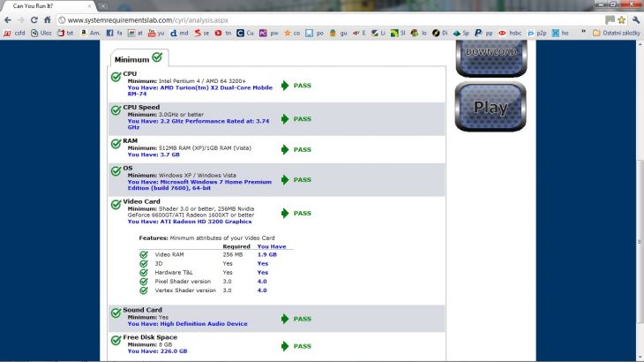Select the Minimum requirements tab
The image size is (644, 362).
(x=139, y=59)
